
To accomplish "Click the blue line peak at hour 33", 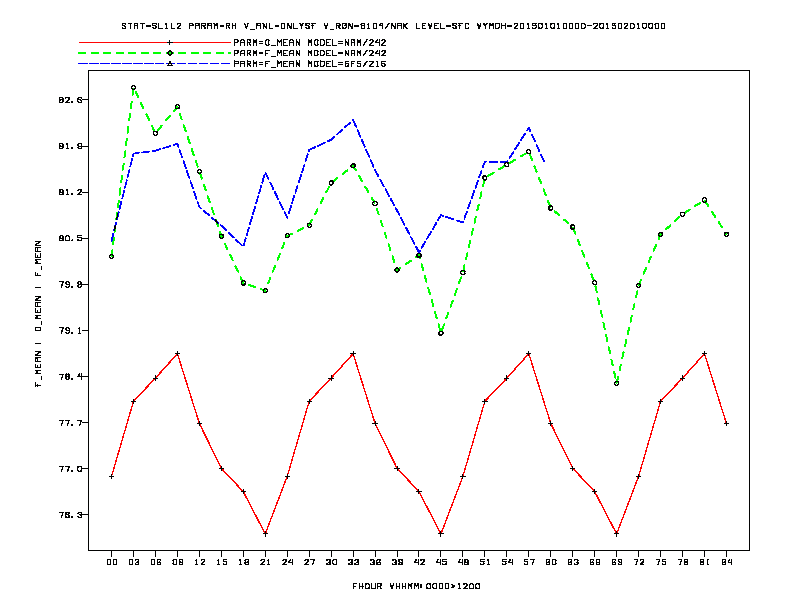I will point(353,120).
